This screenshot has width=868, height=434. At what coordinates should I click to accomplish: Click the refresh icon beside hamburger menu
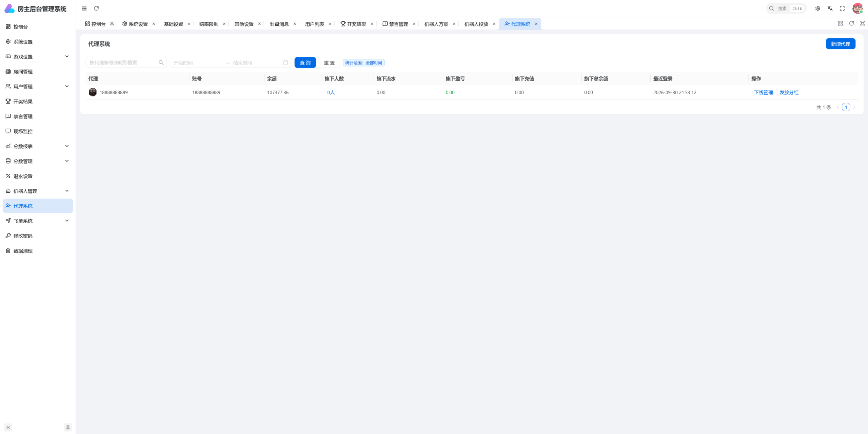click(96, 8)
